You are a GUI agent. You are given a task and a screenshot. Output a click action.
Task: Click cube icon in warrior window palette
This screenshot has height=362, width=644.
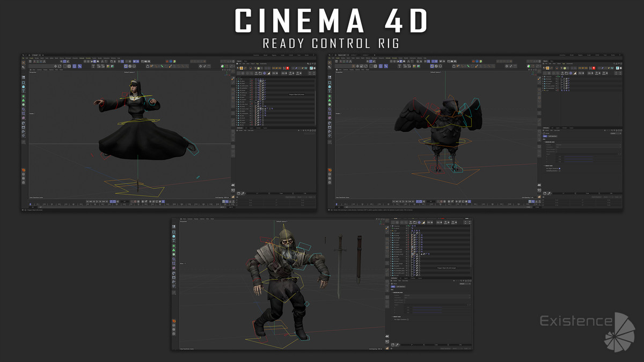pos(174,232)
